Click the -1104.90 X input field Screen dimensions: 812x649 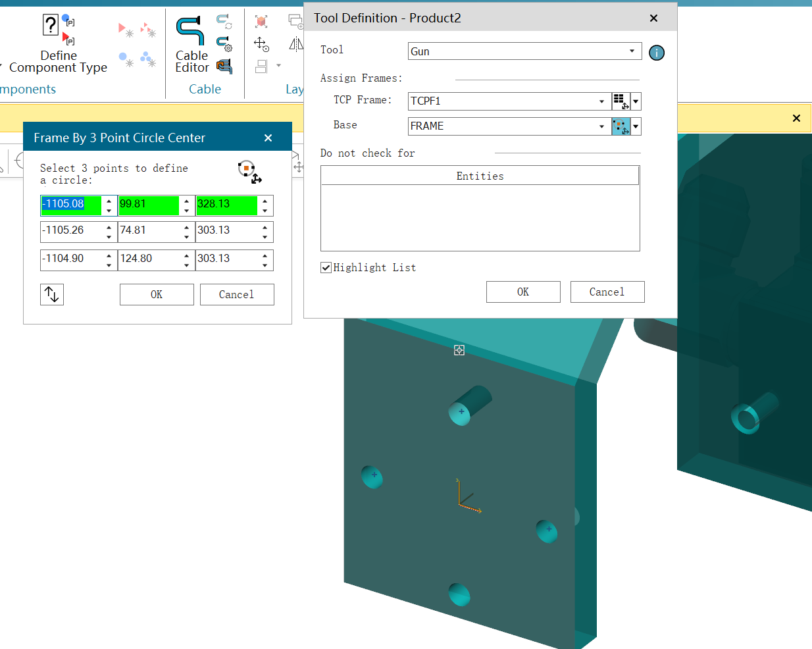[x=71, y=260]
